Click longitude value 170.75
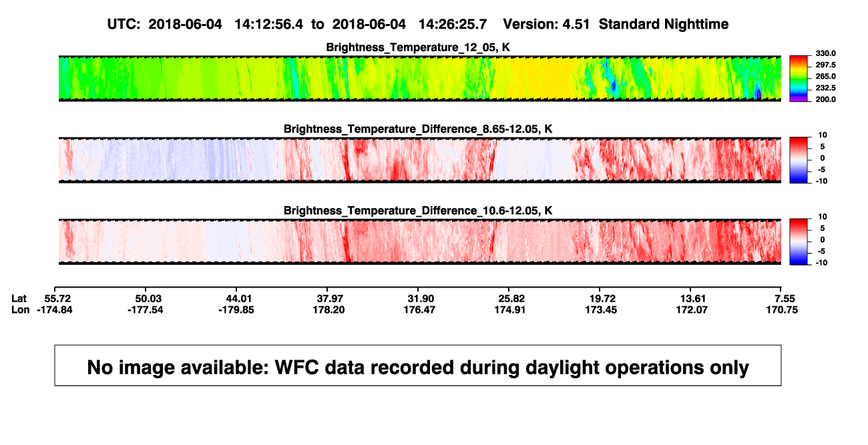Screen dimensions: 868x445 coord(783,310)
